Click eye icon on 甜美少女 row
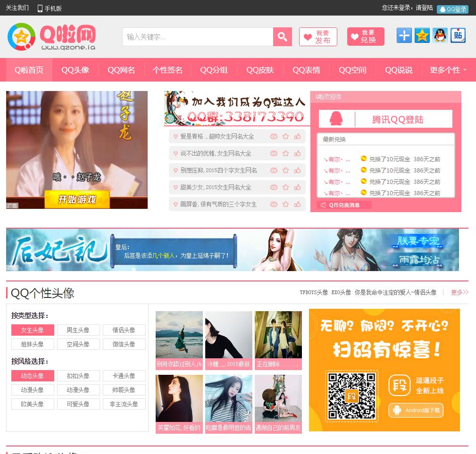The width and height of the screenshot is (476, 454). click(274, 188)
